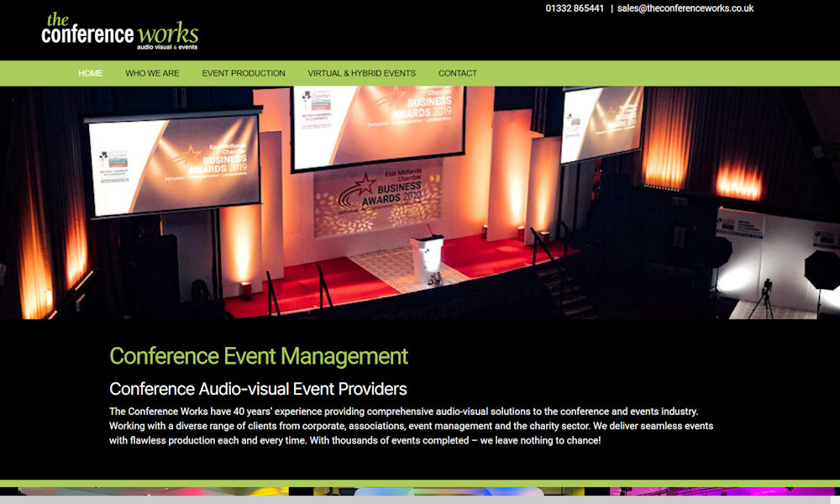This screenshot has width=840, height=504.
Task: Open the WHO WE ARE page
Action: (x=152, y=73)
